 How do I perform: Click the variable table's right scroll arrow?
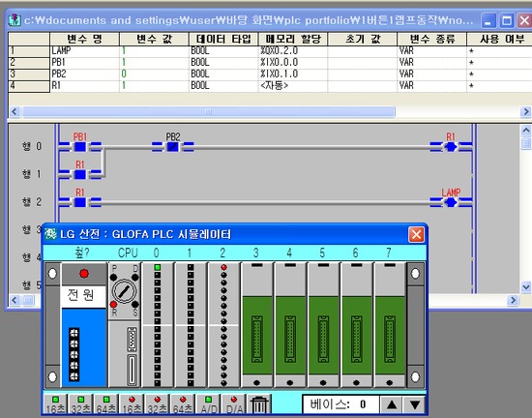point(525,111)
